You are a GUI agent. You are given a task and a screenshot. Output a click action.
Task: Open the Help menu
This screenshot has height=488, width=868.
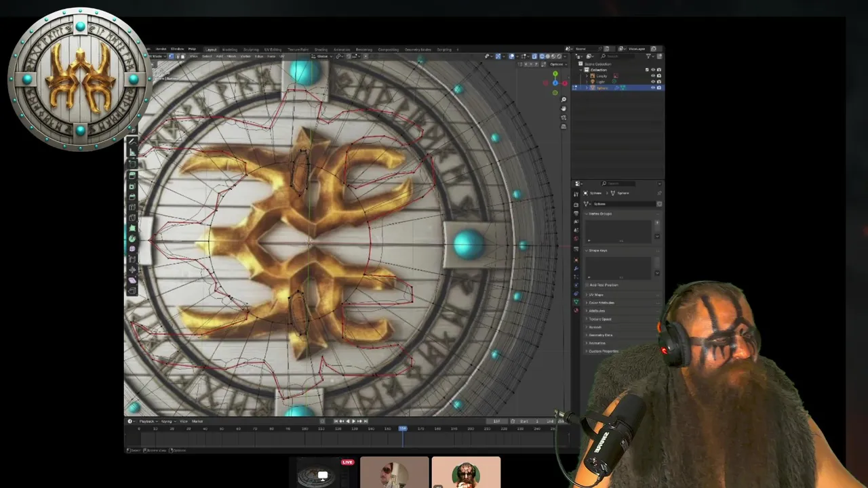192,49
